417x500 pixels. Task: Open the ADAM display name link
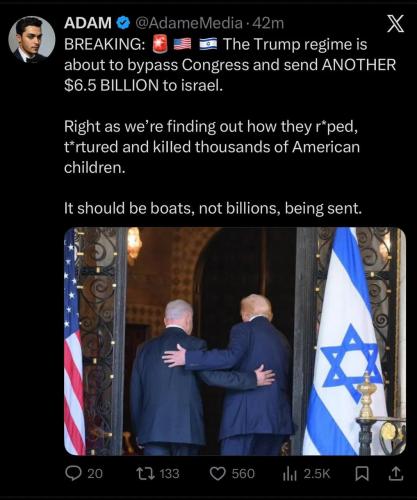(x=88, y=23)
